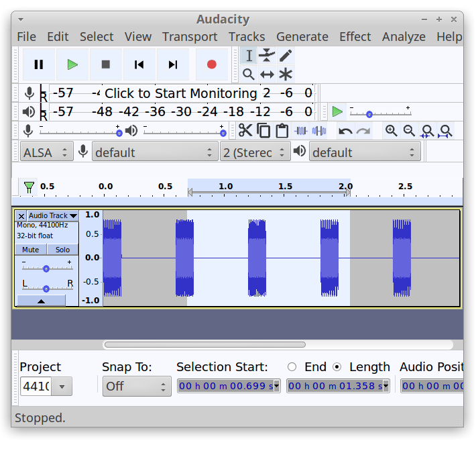Image resolution: width=476 pixels, height=455 pixels.
Task: Select the Zoom (magnifier) tool
Action: point(249,74)
